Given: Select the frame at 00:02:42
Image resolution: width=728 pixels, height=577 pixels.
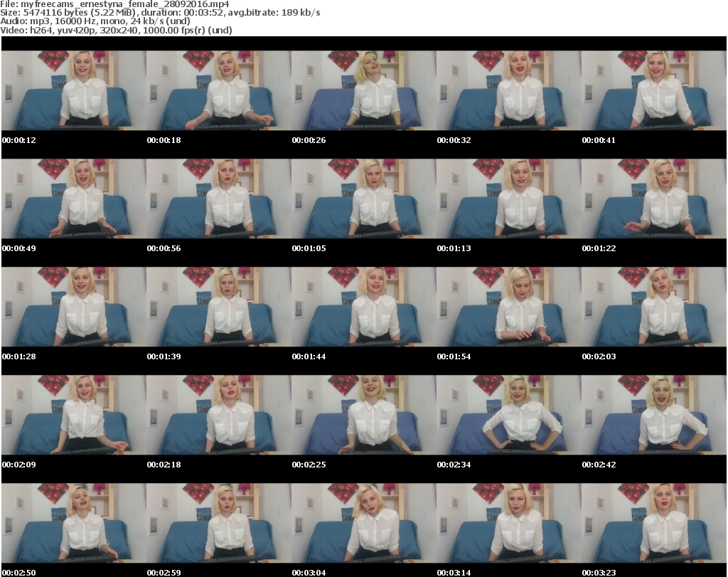Looking at the screenshot, I should (x=654, y=415).
